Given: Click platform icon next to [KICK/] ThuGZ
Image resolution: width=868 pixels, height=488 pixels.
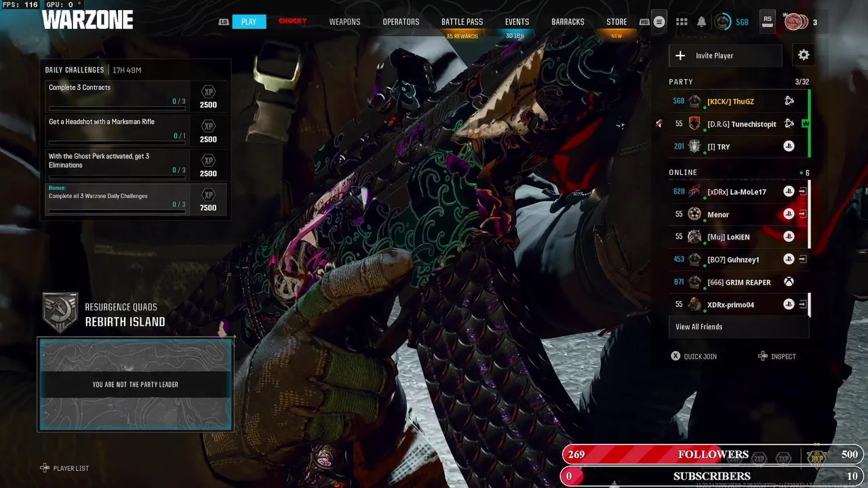Looking at the screenshot, I should pos(789,101).
